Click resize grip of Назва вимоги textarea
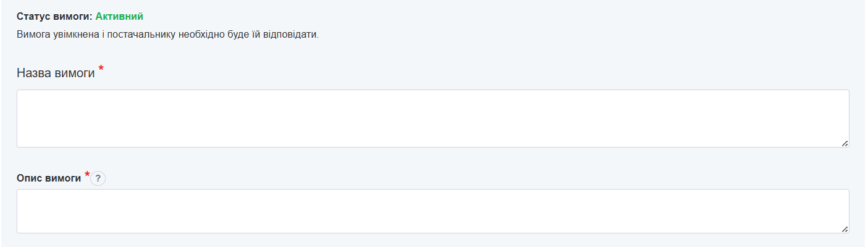This screenshot has height=247, width=868. tap(845, 143)
